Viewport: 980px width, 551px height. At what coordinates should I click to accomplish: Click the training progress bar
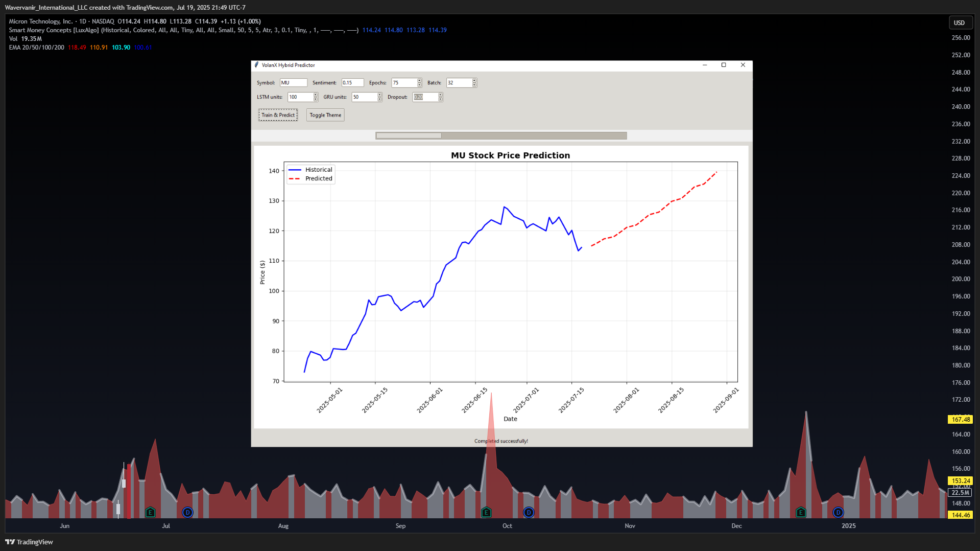coord(501,135)
